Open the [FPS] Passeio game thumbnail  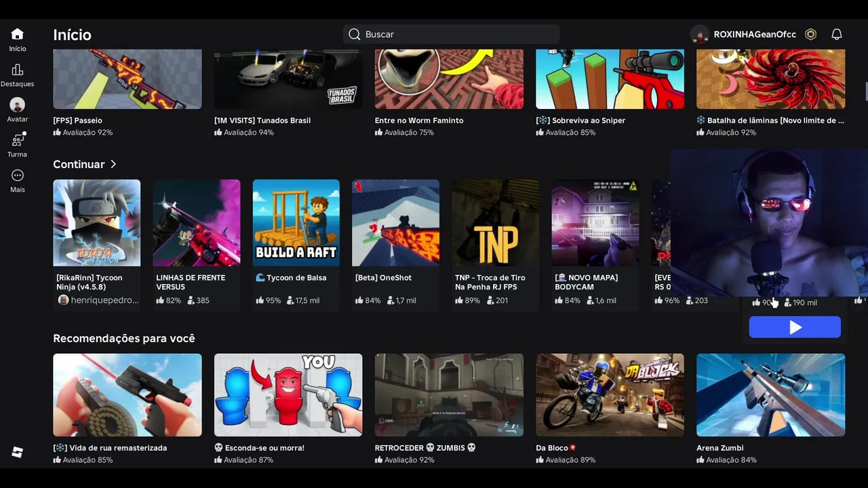(127, 79)
